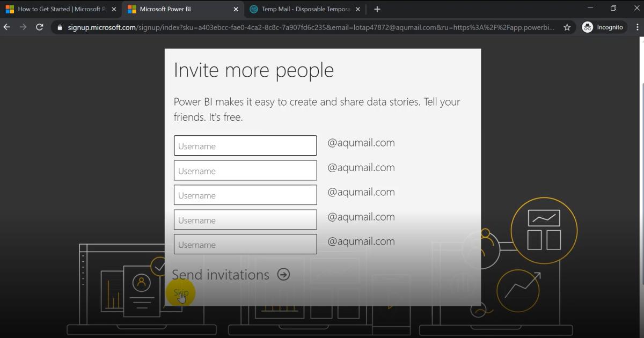The image size is (644, 338).
Task: Click the last Username input field
Action: click(245, 244)
